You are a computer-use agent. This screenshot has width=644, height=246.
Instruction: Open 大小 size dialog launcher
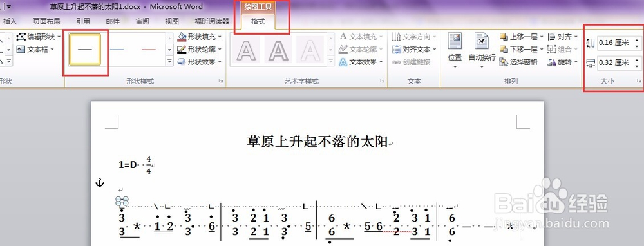coord(639,81)
